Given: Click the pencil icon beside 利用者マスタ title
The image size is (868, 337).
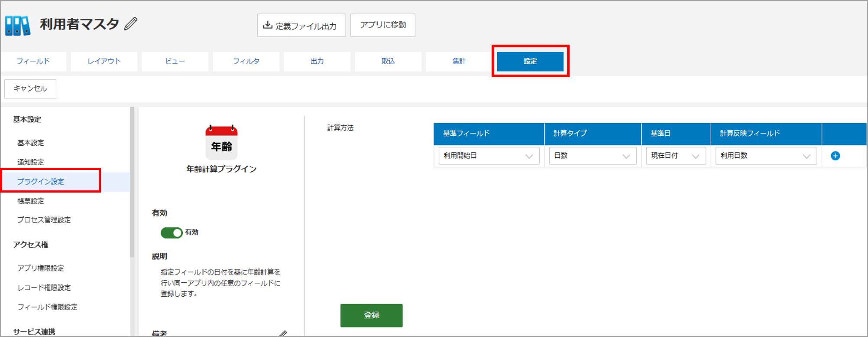Looking at the screenshot, I should (x=131, y=24).
